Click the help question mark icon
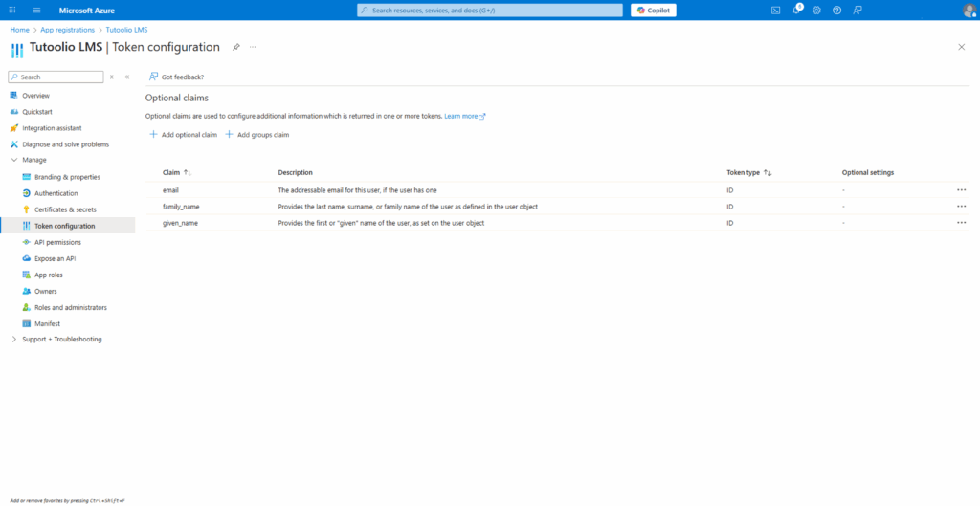 click(x=836, y=10)
